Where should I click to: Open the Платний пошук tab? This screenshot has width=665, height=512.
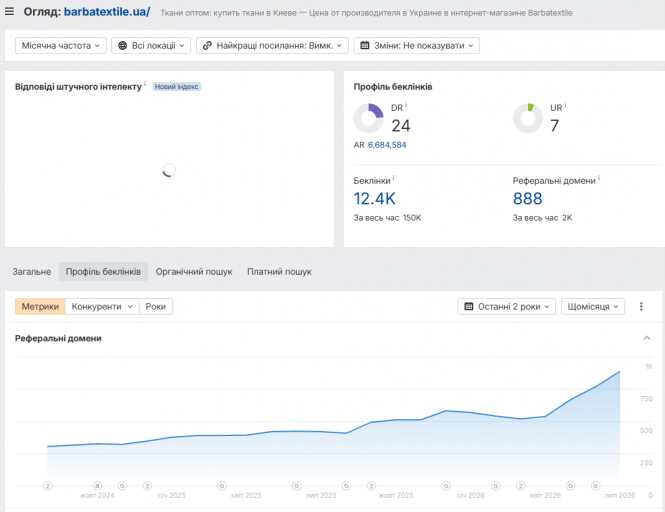point(279,271)
